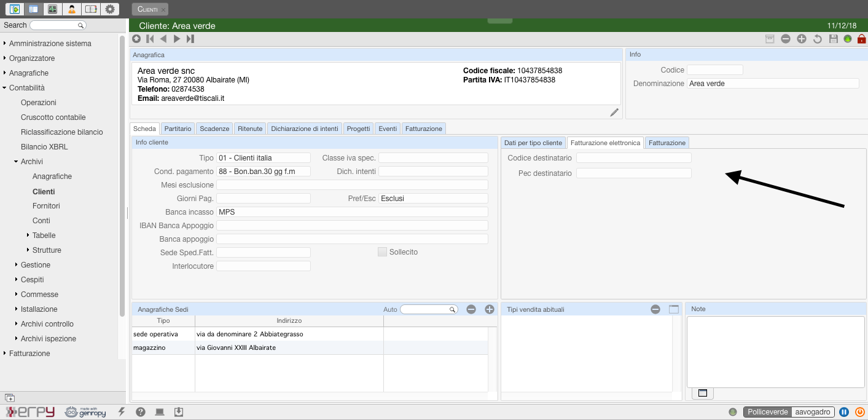
Task: Go to previous record
Action: coord(163,39)
